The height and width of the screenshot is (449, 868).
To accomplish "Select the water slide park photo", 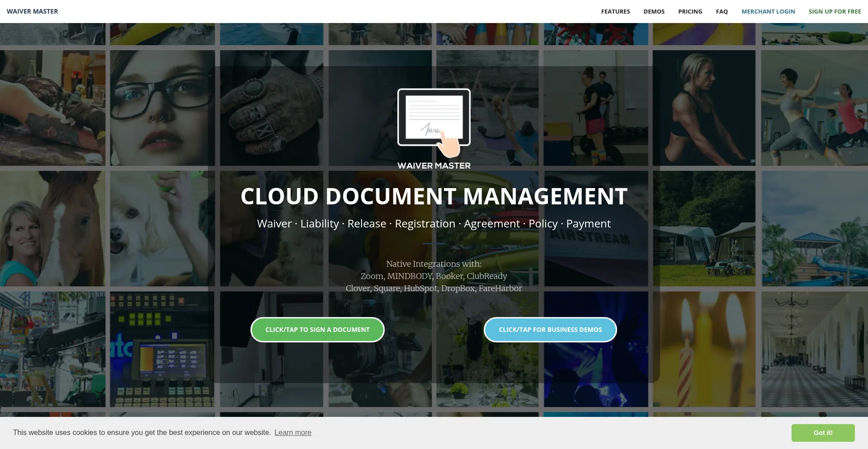I will (x=814, y=228).
